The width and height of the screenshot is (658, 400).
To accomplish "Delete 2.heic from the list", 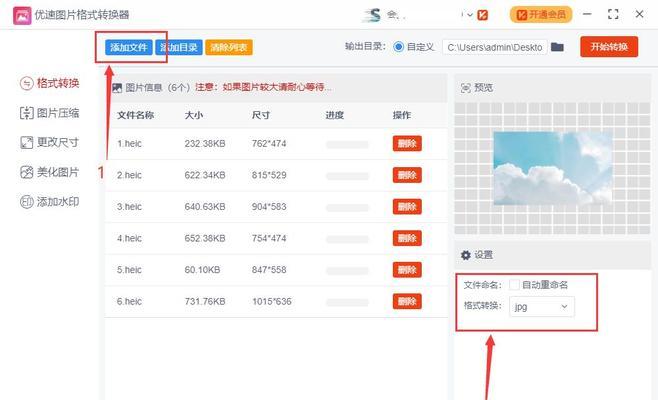I will [x=407, y=175].
